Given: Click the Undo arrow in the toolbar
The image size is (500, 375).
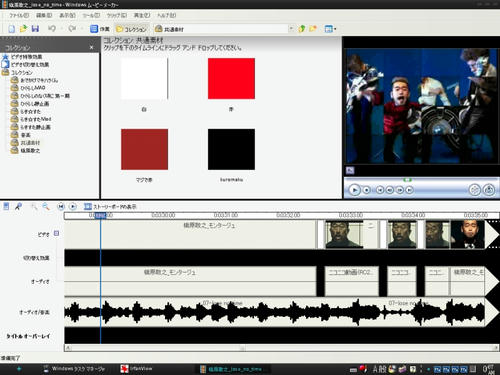Looking at the screenshot, I should pos(52,29).
